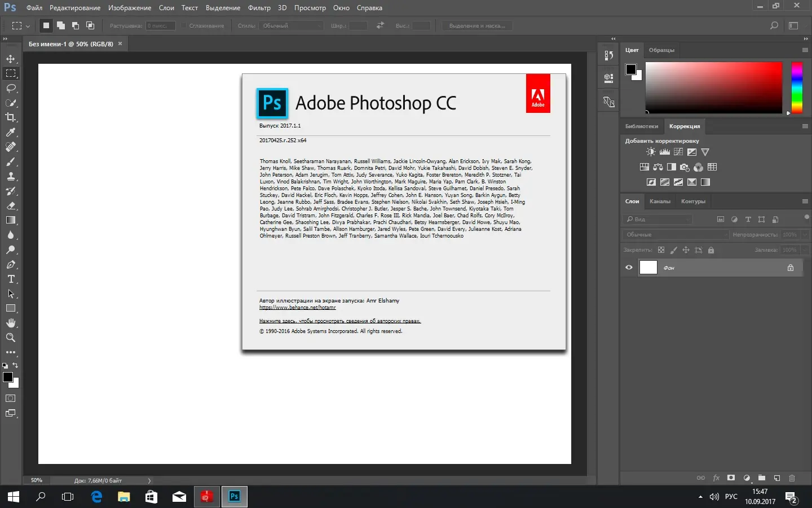Toggle lock transparent pixels
Screen dimensions: 812x508
[661, 250]
